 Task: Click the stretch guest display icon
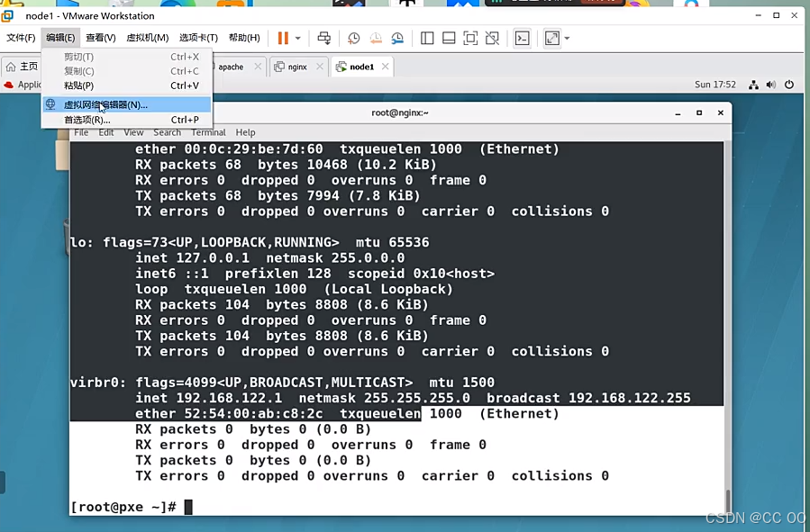tap(552, 38)
